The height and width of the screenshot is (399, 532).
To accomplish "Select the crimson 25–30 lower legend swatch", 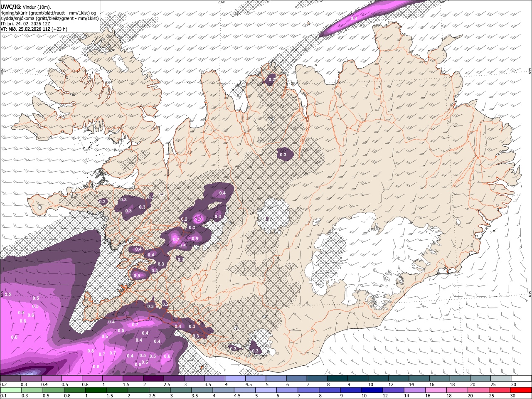I will click(x=500, y=390).
